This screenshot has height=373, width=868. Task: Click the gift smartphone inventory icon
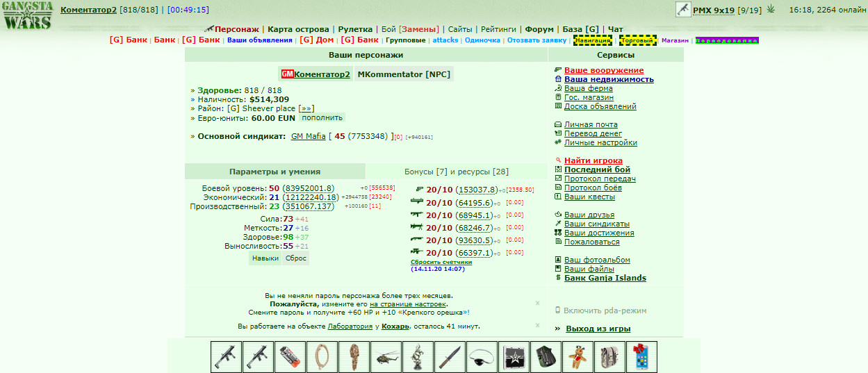point(641,357)
